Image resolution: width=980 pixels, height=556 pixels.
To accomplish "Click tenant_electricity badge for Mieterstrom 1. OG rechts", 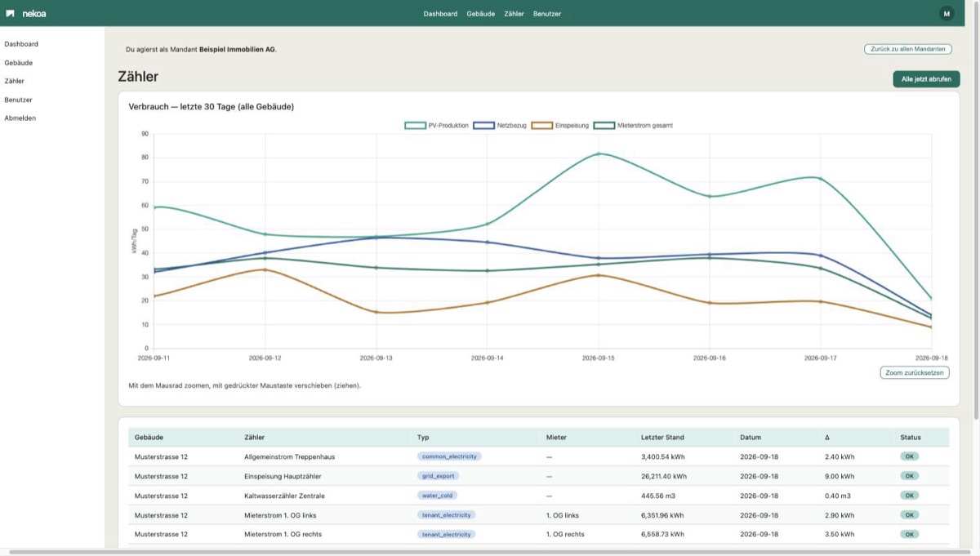I will click(447, 534).
